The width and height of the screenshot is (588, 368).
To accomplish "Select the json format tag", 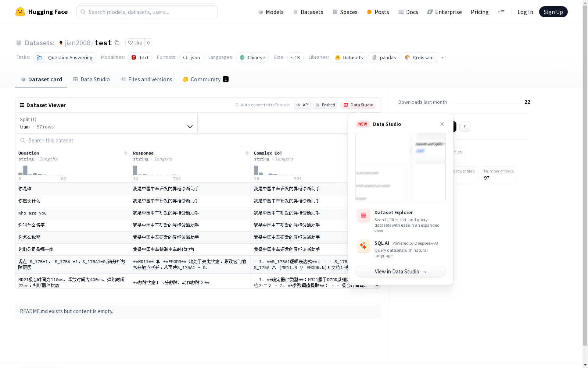I will point(191,57).
